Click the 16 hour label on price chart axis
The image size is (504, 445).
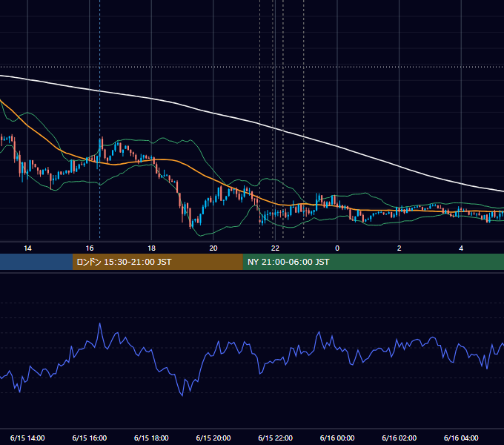point(90,248)
